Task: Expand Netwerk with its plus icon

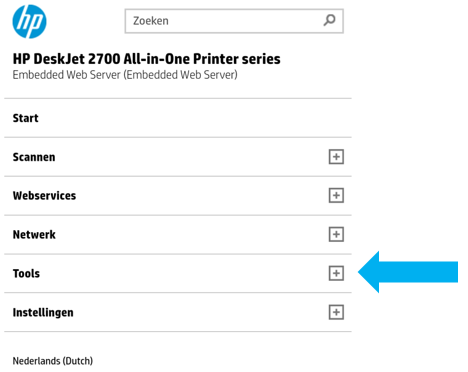Action: coord(336,234)
